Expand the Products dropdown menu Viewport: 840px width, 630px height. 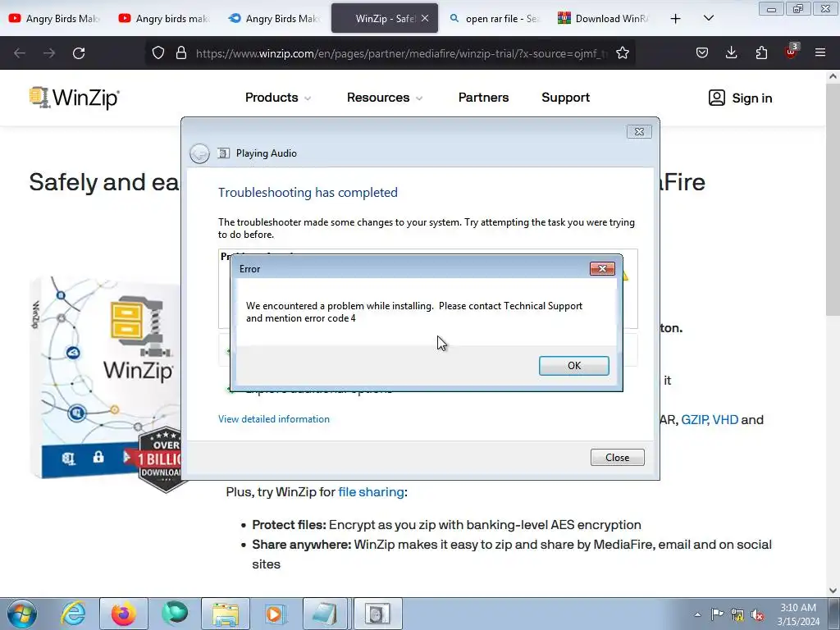(x=277, y=98)
